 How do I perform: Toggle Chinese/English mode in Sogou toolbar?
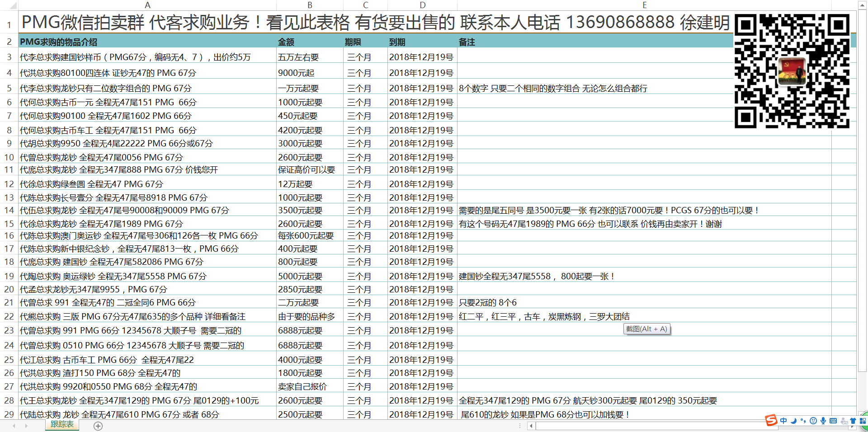[x=783, y=421]
